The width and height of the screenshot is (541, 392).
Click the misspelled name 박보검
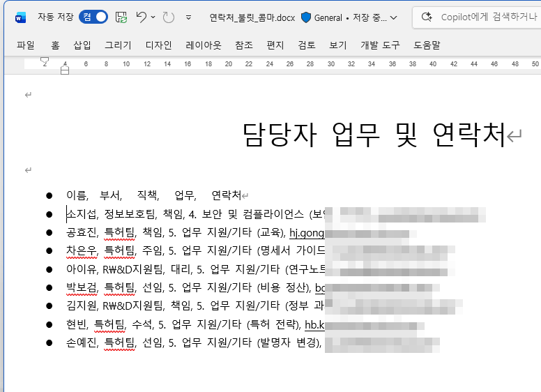(x=82, y=287)
